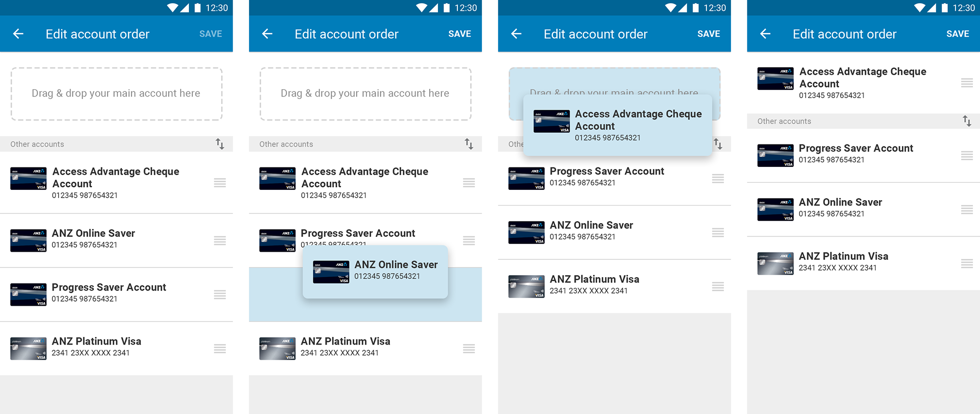Tap Platinum Visa card thumbnail in third screen
This screenshot has height=414, width=980.
527,287
